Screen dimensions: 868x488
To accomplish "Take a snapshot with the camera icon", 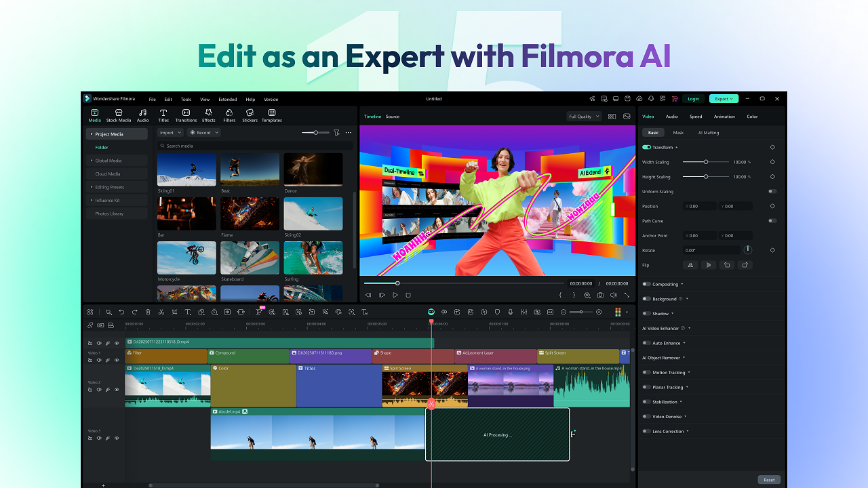I will [600, 295].
